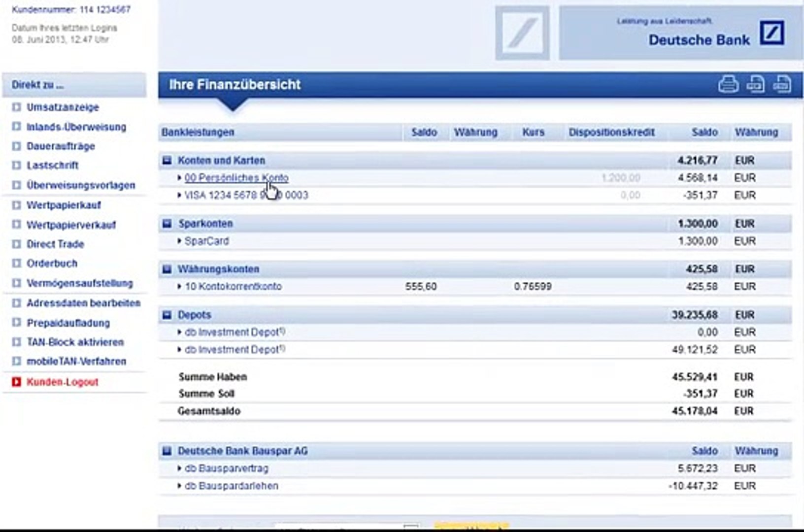
Task: Open db Investment Depot with 49.121,52 balance
Action: click(x=235, y=349)
